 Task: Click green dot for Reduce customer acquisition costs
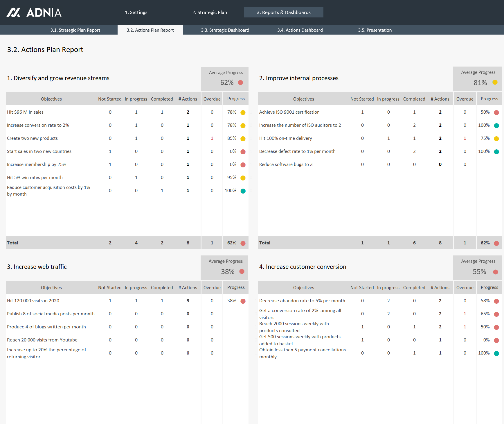pyautogui.click(x=243, y=191)
